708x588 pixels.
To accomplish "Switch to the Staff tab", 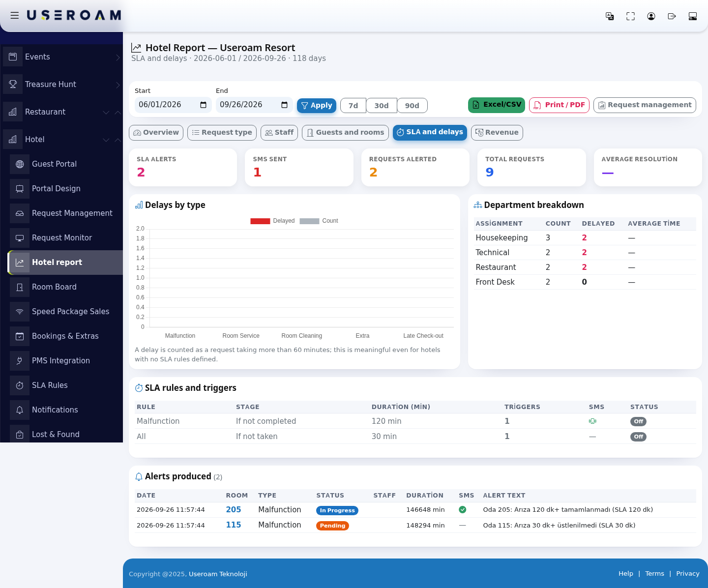I will 279,133.
